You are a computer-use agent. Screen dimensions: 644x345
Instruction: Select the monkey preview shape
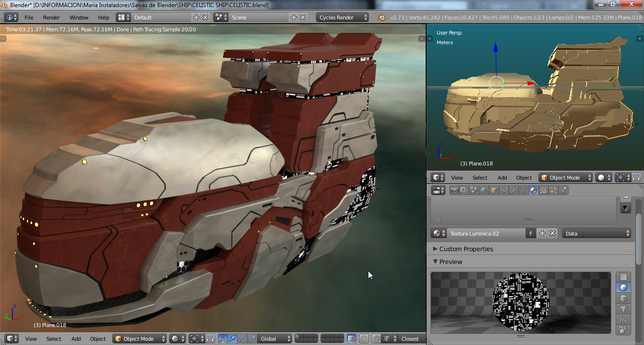pos(624,309)
